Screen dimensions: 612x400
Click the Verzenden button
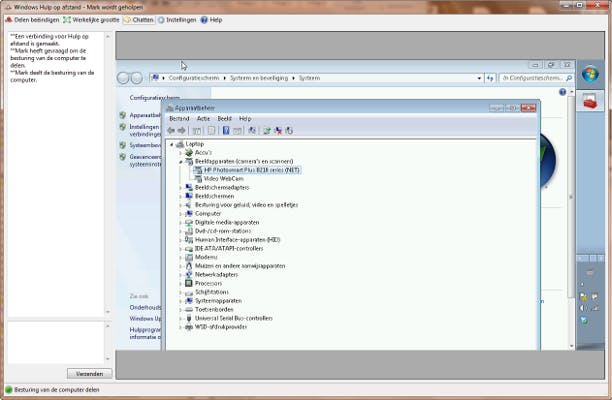[90, 374]
